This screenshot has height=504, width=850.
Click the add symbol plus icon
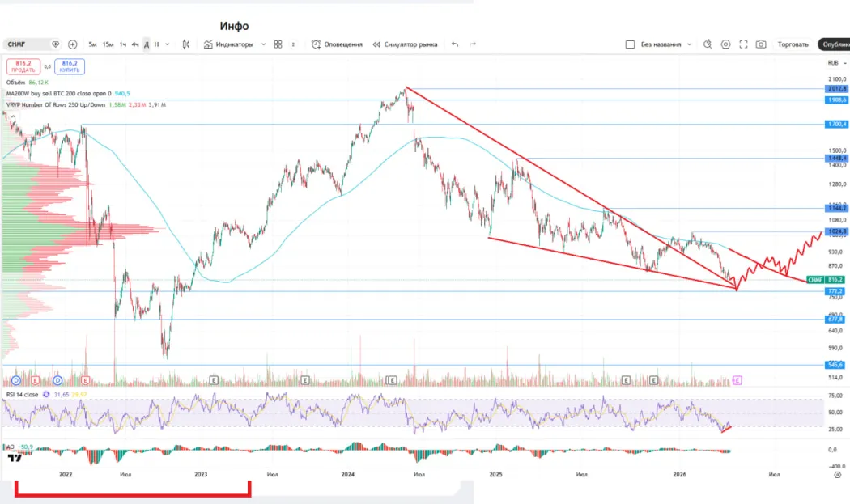click(73, 44)
